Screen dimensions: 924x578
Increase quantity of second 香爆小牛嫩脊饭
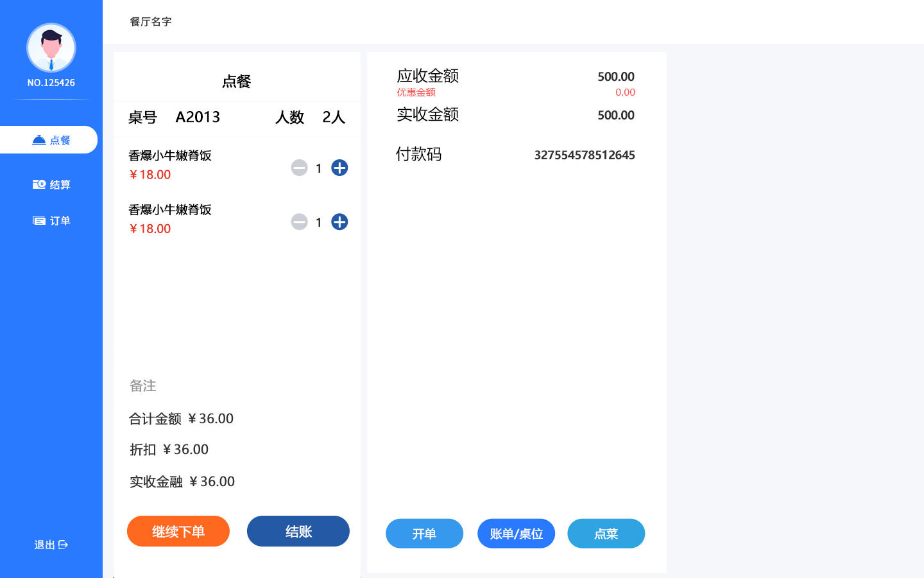click(x=339, y=222)
